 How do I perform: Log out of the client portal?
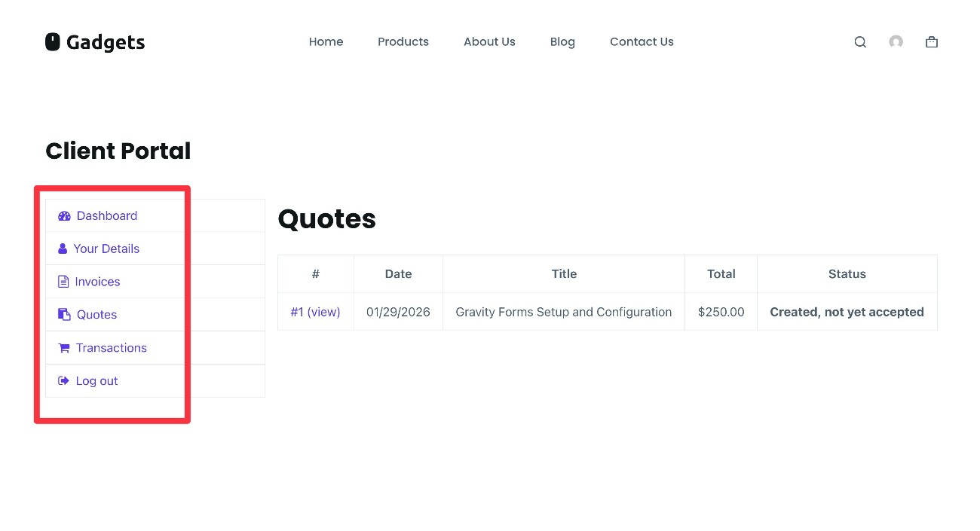coord(96,380)
